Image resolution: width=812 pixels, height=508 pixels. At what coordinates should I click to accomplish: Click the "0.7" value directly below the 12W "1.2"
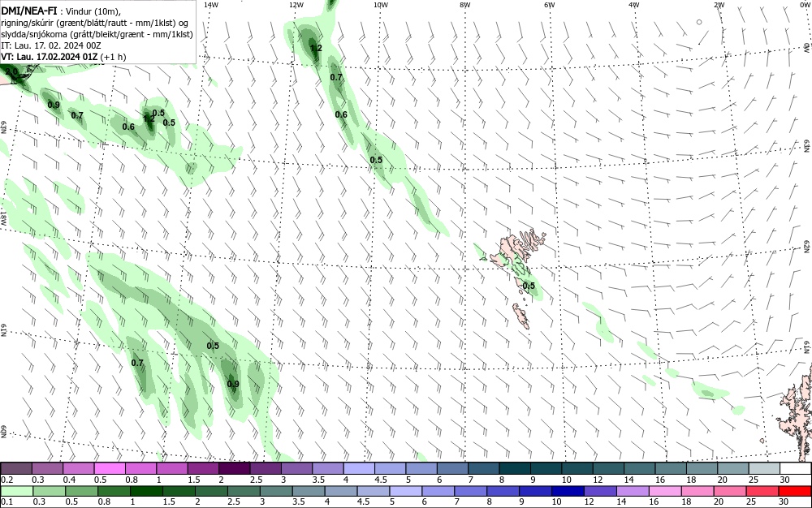coord(336,77)
